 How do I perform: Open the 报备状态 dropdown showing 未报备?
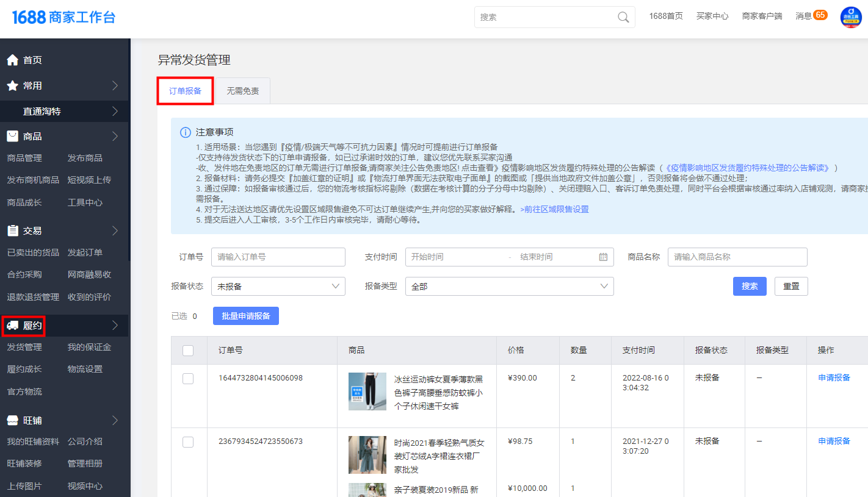click(x=278, y=286)
